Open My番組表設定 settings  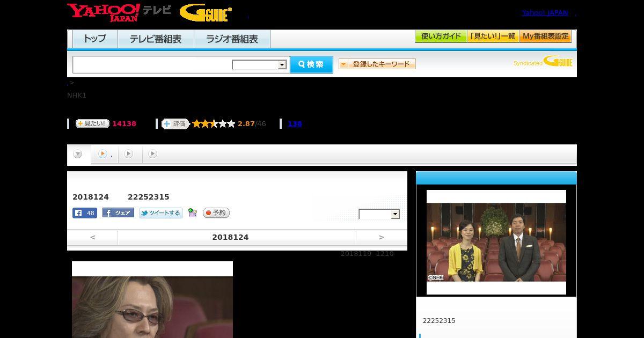(545, 36)
